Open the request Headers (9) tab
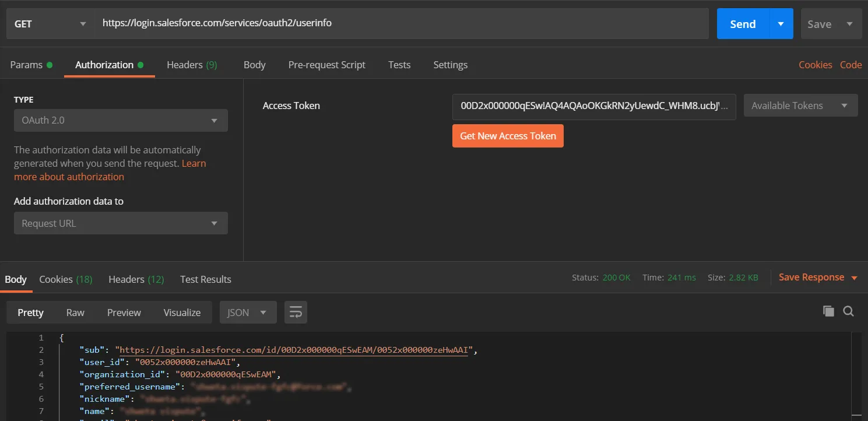The width and height of the screenshot is (868, 421). [x=192, y=65]
